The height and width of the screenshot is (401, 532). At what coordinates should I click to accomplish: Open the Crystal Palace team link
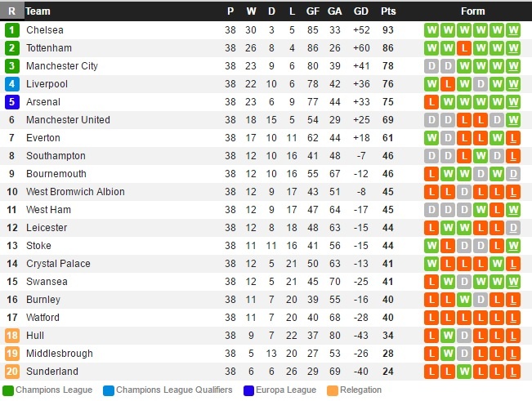(x=58, y=264)
